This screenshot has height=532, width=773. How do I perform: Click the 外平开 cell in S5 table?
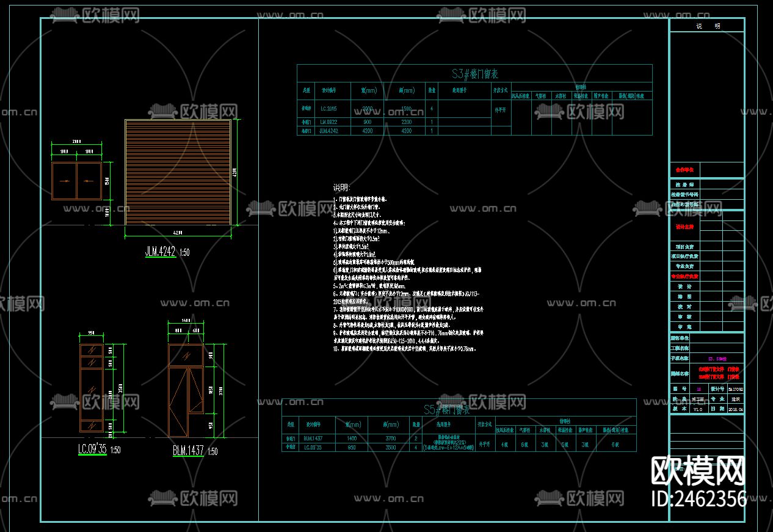coord(484,444)
